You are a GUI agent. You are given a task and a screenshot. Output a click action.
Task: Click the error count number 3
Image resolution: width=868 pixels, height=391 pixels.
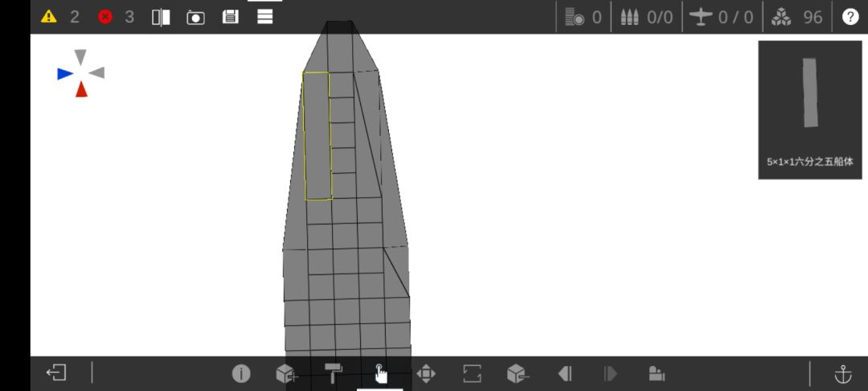coord(129,17)
